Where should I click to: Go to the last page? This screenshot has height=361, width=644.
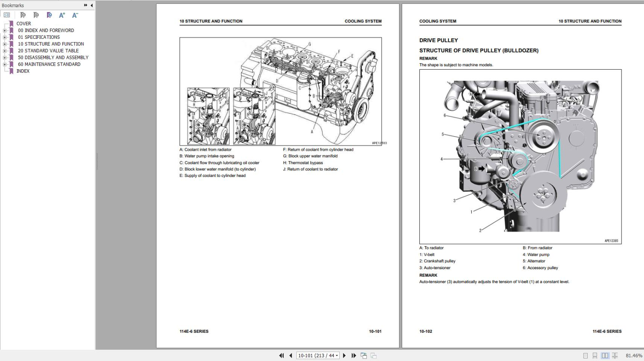point(354,355)
